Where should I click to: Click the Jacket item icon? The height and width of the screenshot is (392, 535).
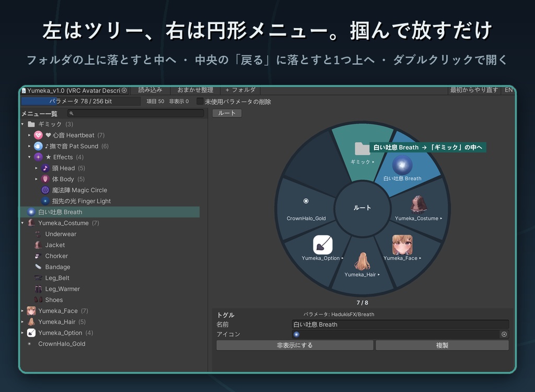[x=38, y=245]
